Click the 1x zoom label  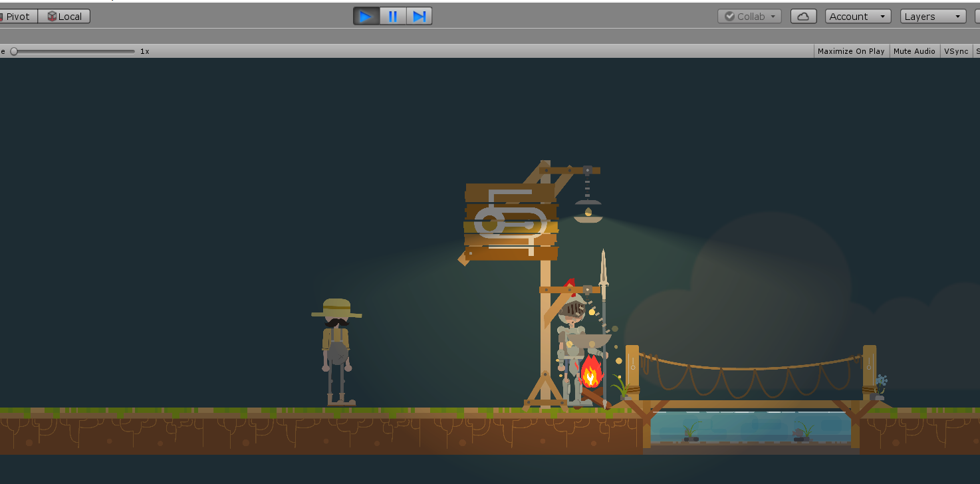point(144,51)
